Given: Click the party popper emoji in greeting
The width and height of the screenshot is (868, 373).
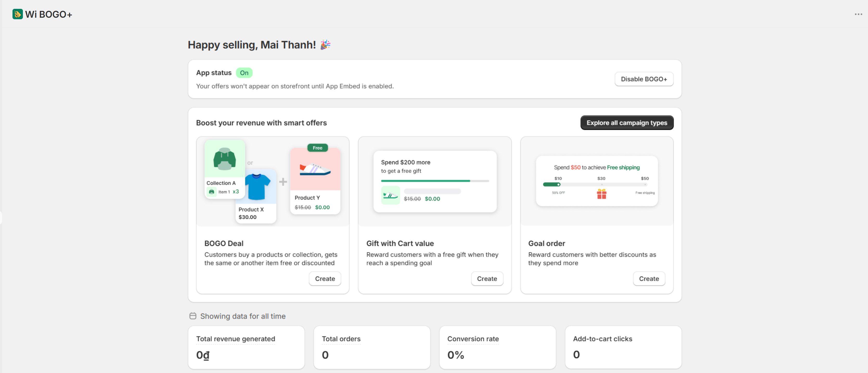Looking at the screenshot, I should tap(325, 45).
